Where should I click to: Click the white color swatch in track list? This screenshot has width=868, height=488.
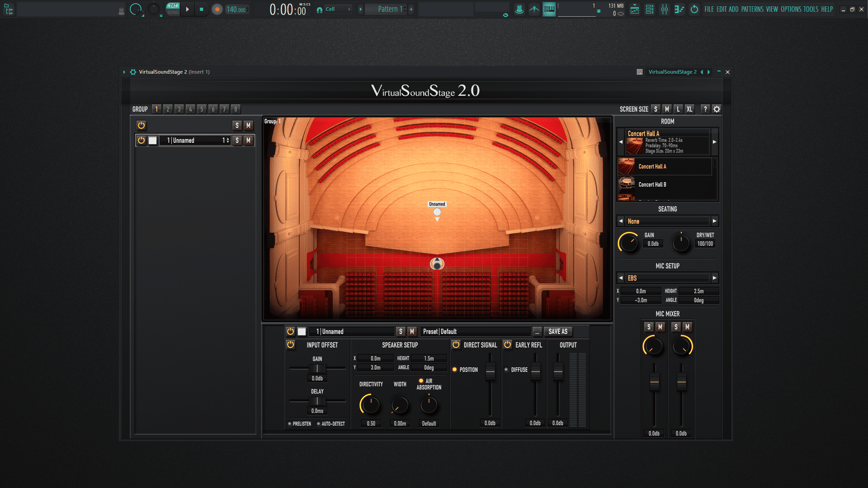coord(153,141)
